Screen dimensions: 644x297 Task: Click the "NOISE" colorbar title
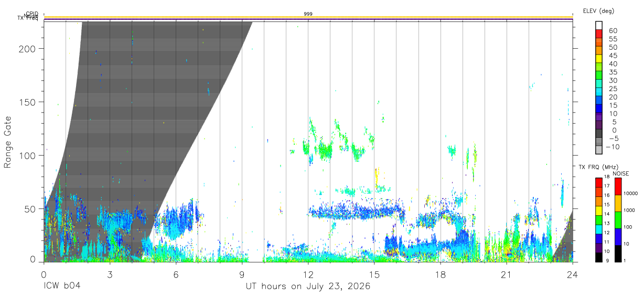pyautogui.click(x=620, y=173)
